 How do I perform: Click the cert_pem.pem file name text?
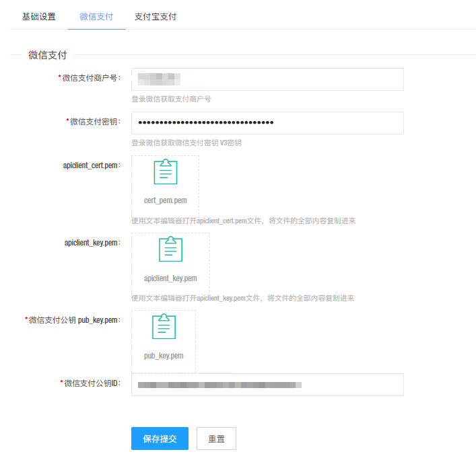(166, 200)
